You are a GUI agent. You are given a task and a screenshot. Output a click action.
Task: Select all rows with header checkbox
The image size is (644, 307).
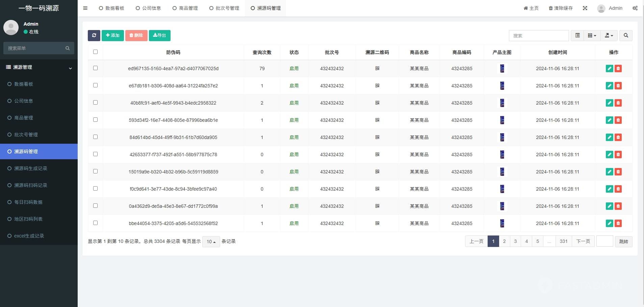click(x=95, y=52)
